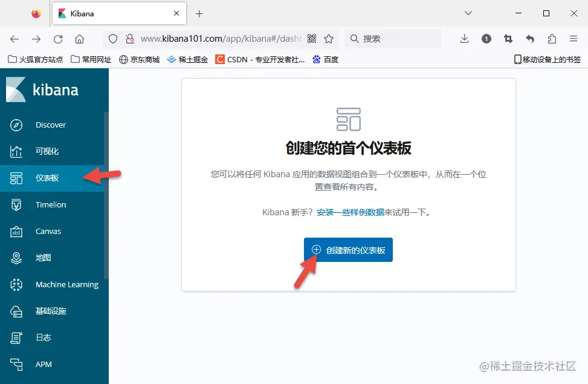This screenshot has height=384, width=588.
Task: Click the 日志 logs icon
Action: point(16,338)
